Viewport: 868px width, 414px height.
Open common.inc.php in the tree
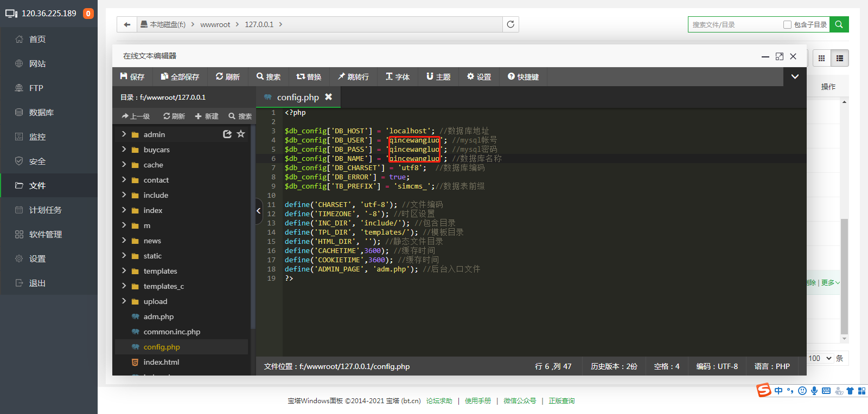tap(171, 332)
